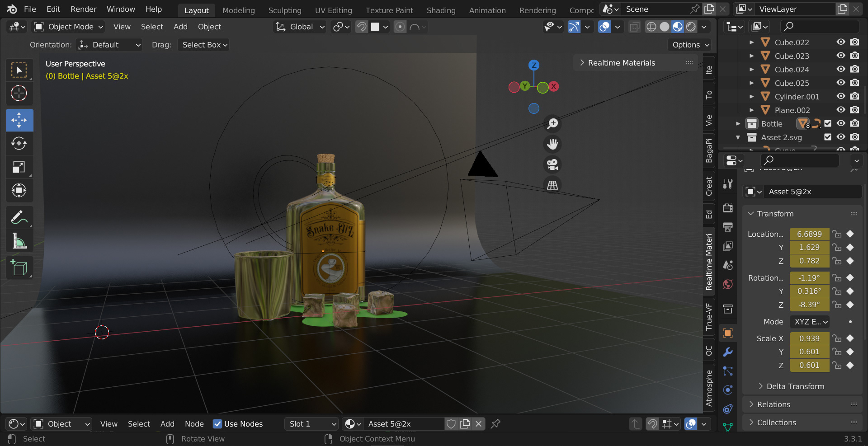868x446 pixels.
Task: Select the Annotate tool
Action: (x=19, y=217)
